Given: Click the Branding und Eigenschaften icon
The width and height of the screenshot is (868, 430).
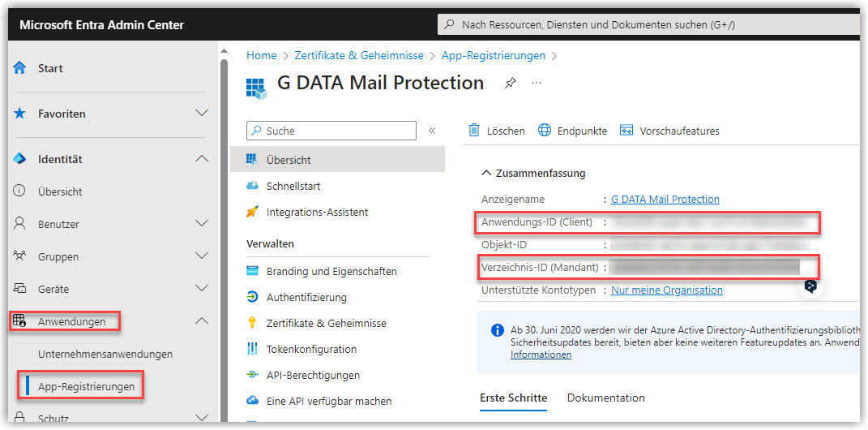Looking at the screenshot, I should [252, 272].
